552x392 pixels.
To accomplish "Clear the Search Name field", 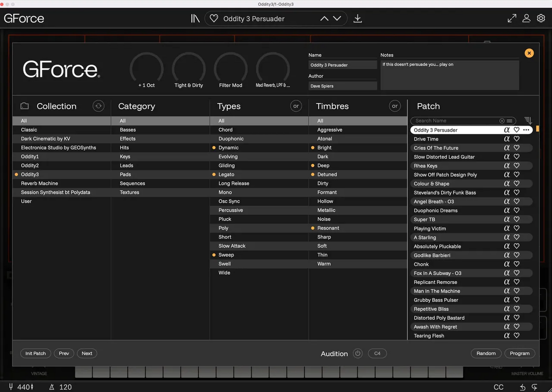I will coord(502,121).
